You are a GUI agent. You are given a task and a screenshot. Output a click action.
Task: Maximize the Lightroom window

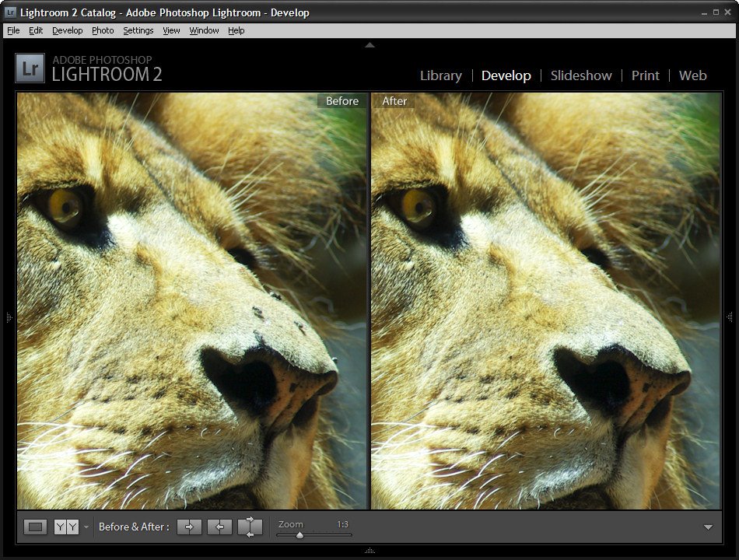716,12
